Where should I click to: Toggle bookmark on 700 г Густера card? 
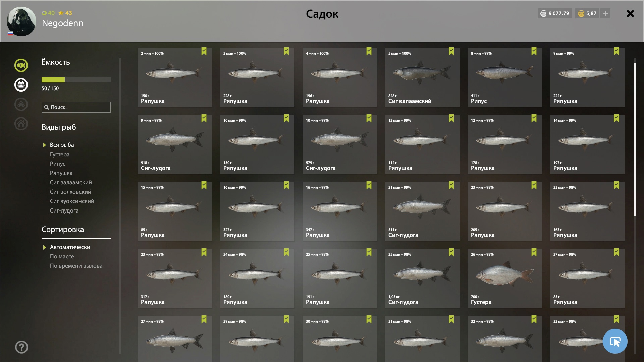pyautogui.click(x=534, y=252)
